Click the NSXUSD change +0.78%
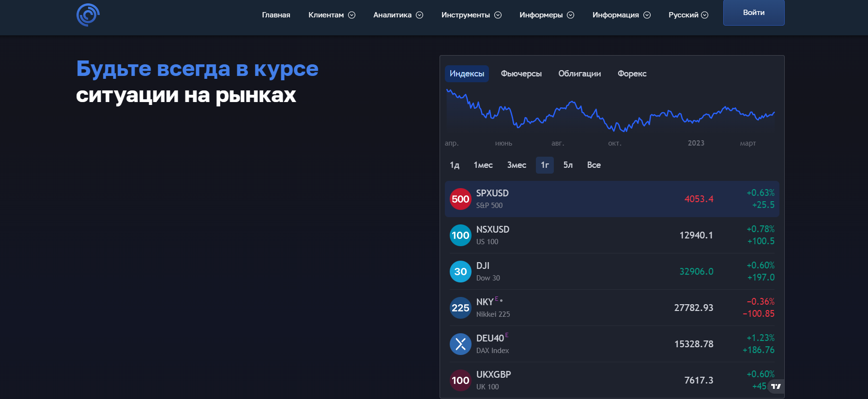 [761, 229]
